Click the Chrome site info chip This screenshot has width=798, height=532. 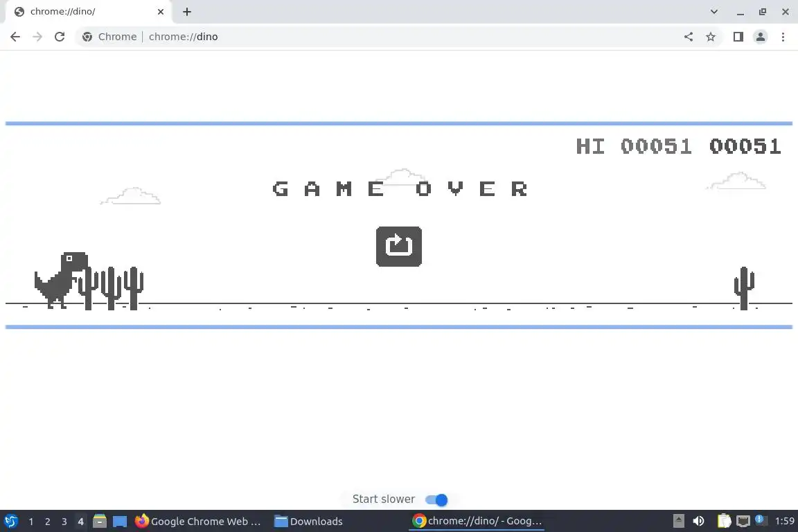(x=109, y=37)
